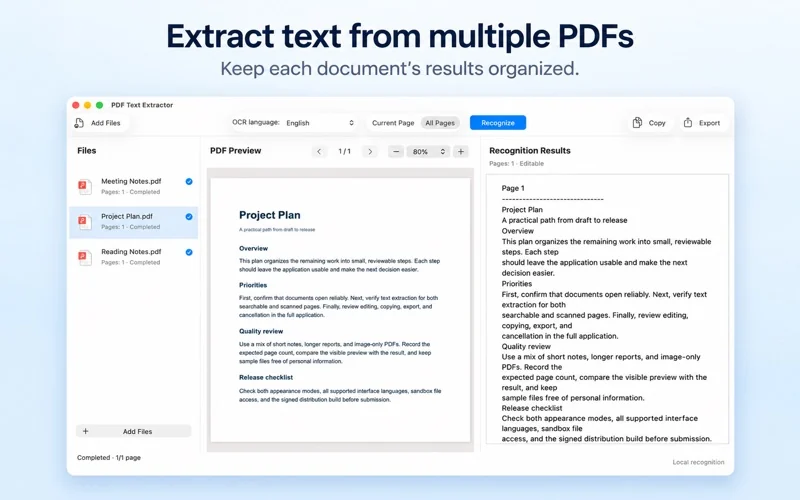Click the Files sidebar heading

pyautogui.click(x=86, y=151)
